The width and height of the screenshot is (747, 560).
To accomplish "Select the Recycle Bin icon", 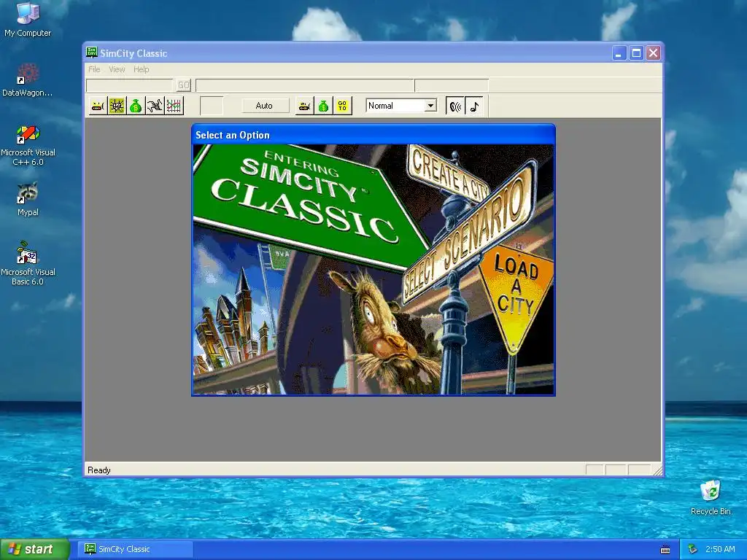I will [x=711, y=497].
